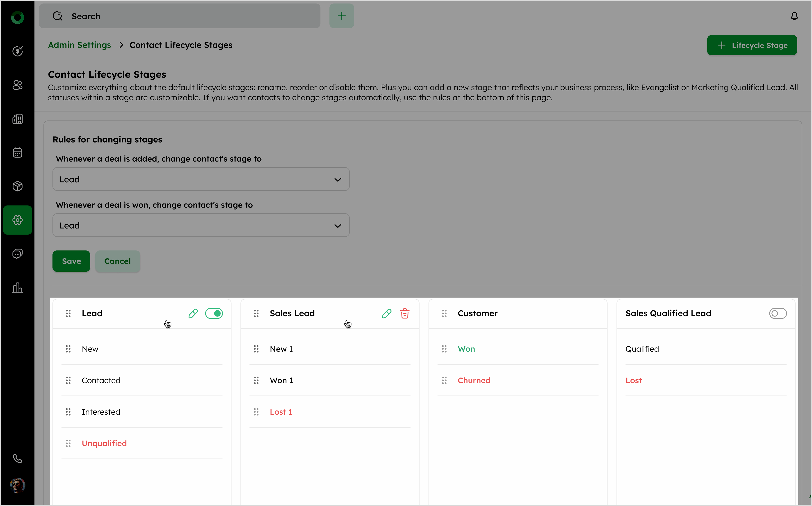Open the calendar icon in sidebar

point(17,153)
